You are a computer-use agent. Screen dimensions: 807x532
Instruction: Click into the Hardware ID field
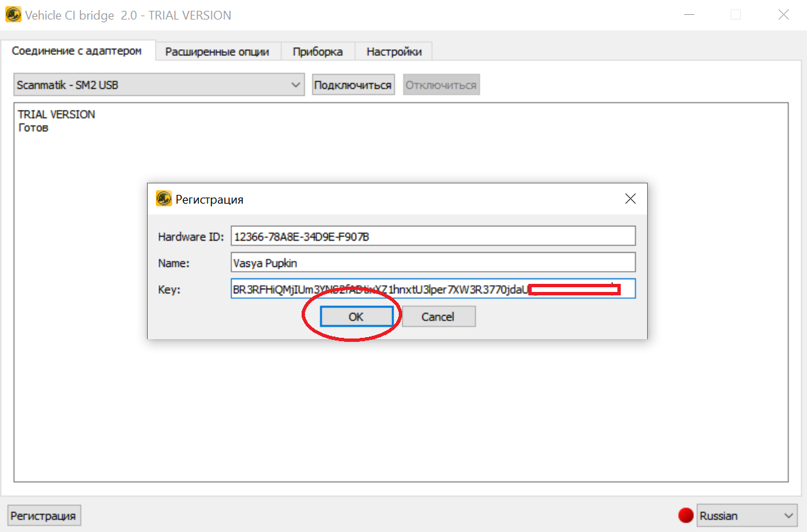click(x=433, y=236)
